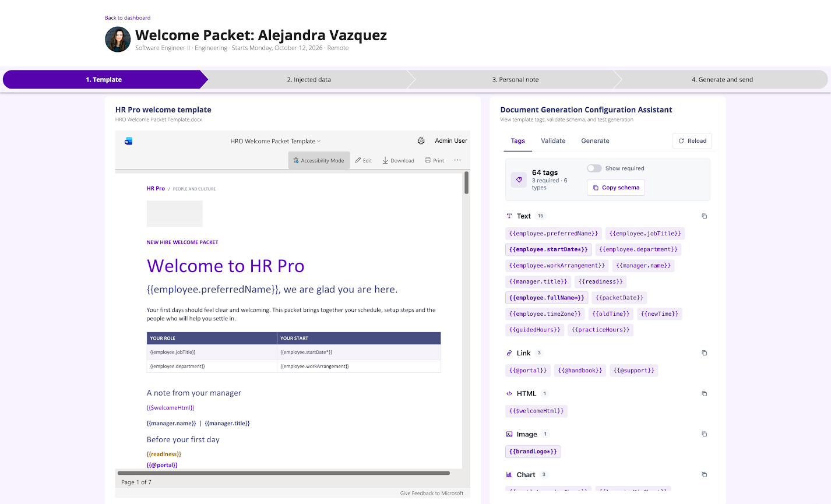The image size is (831, 504).
Task: Switch to the Tags tab
Action: pyautogui.click(x=518, y=141)
